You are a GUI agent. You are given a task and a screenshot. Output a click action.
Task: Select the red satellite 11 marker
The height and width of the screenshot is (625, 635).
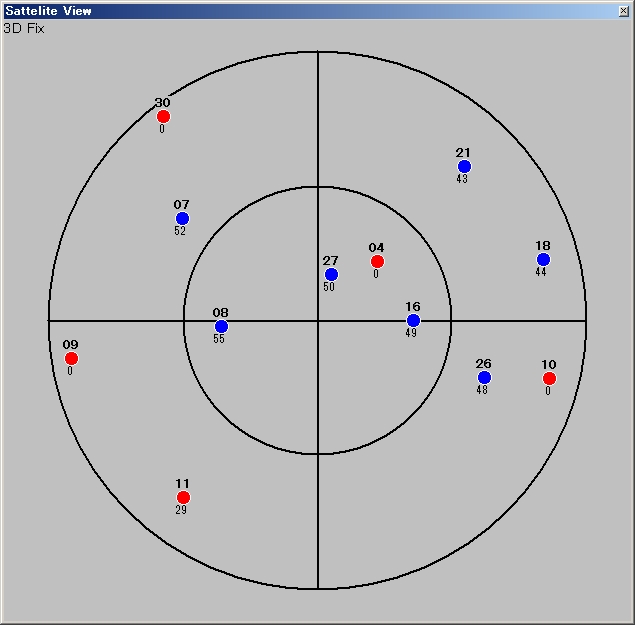point(183,498)
